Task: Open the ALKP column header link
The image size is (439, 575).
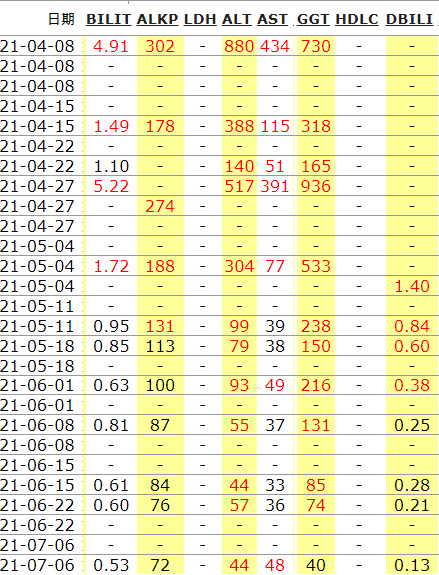Action: point(158,19)
